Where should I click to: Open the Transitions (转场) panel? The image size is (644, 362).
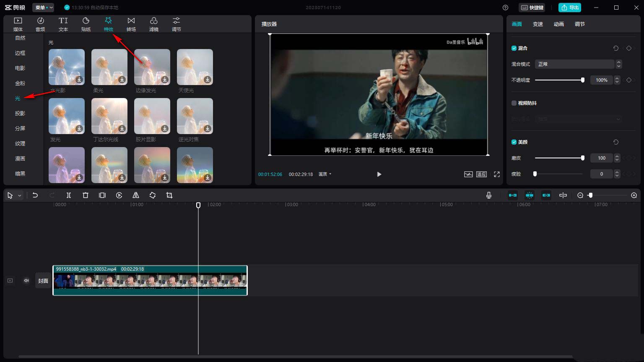pos(131,24)
